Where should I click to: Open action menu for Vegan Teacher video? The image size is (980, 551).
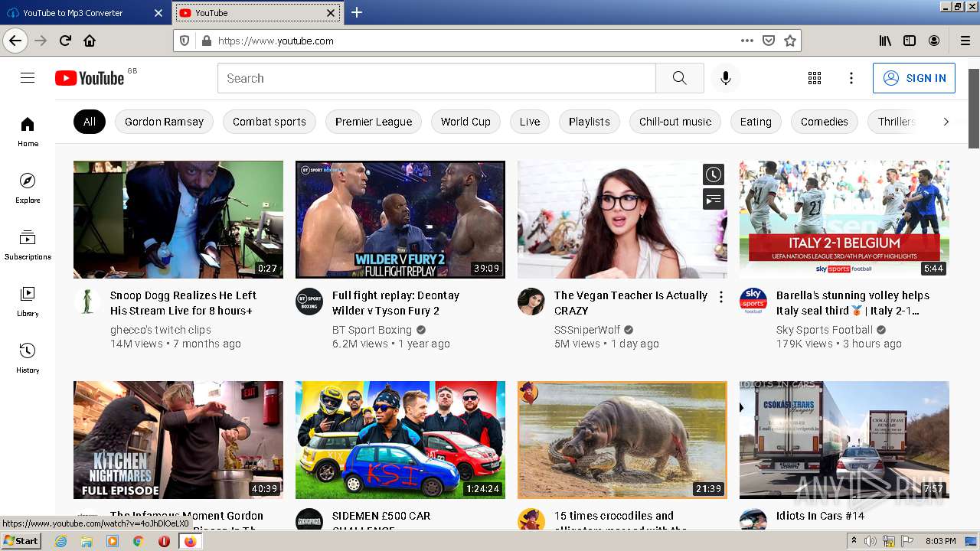point(720,297)
